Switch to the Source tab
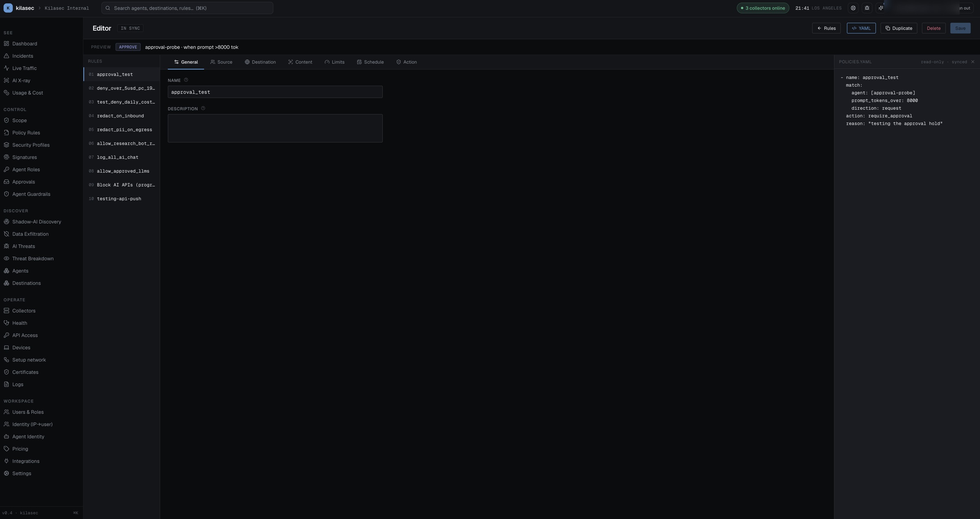The height and width of the screenshot is (519, 980). coord(221,62)
